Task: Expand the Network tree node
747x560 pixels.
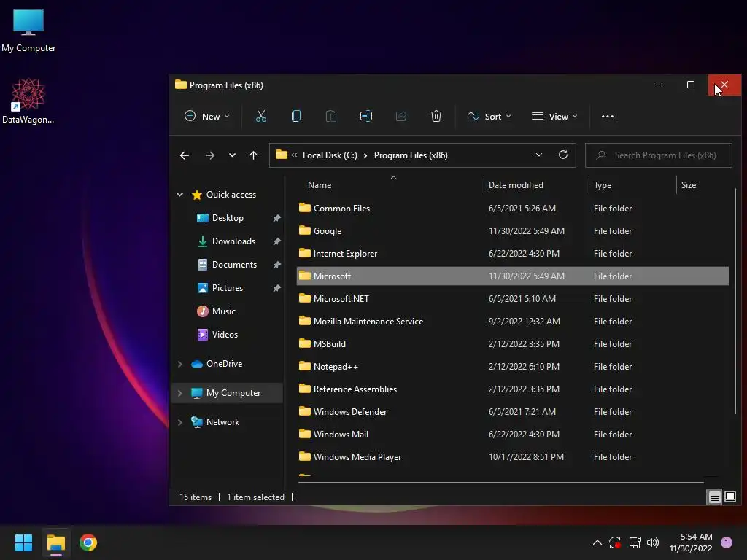Action: coord(180,422)
